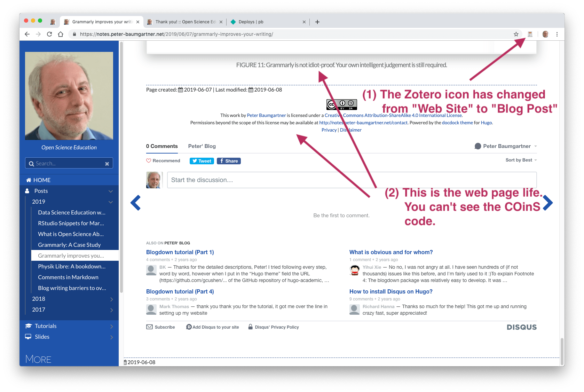Open the DISQUS logo link
Screen dimensions: 584x392
(521, 327)
